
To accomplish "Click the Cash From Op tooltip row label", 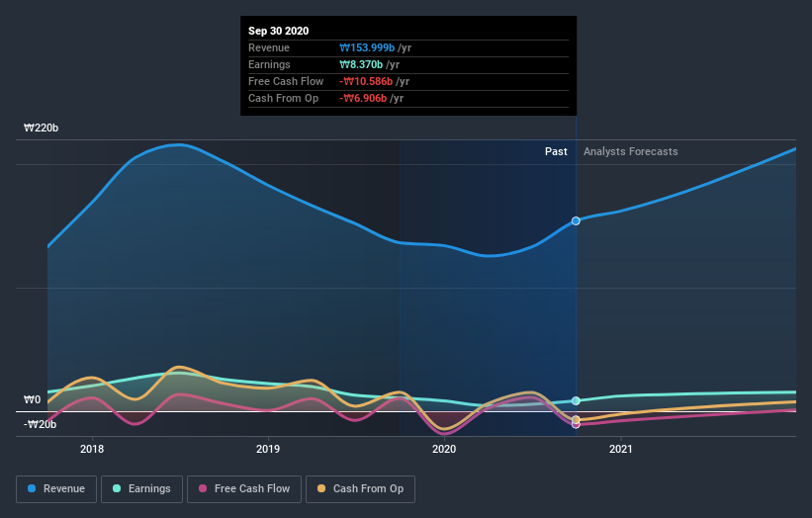I will (283, 98).
